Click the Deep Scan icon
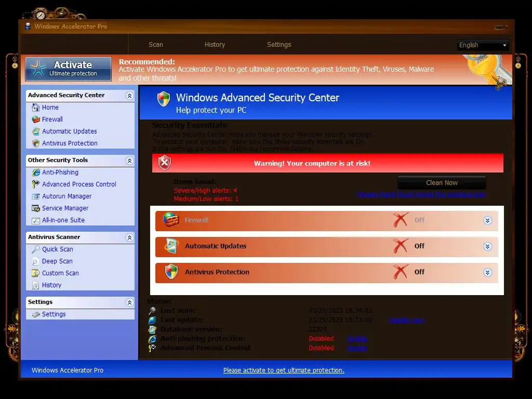 (36, 262)
